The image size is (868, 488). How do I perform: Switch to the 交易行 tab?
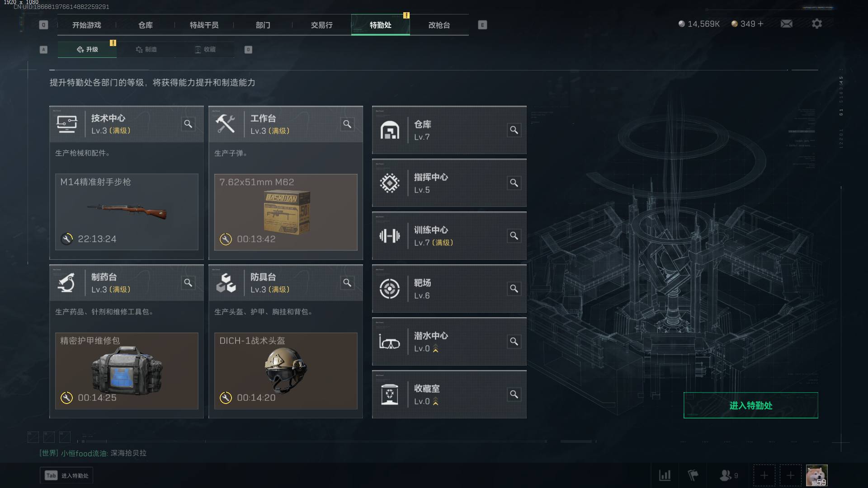tap(321, 25)
